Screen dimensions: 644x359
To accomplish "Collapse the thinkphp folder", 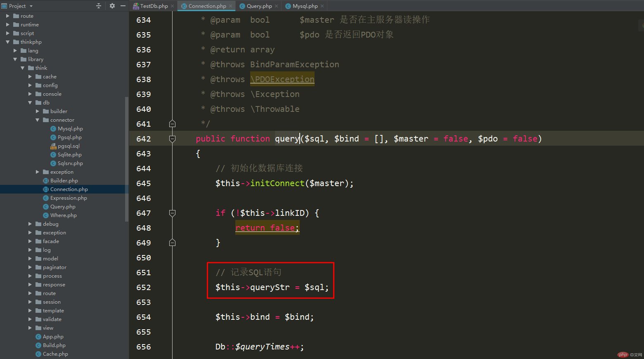I will click(x=7, y=42).
